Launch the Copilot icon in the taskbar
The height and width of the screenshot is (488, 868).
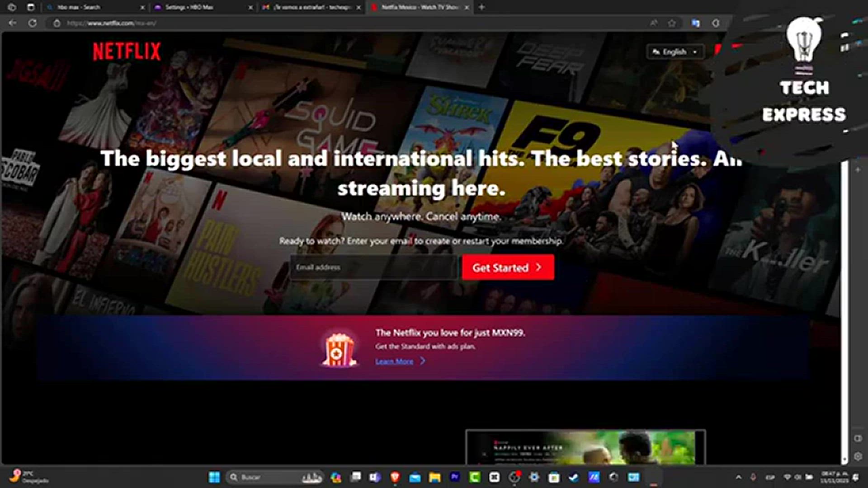[336, 477]
